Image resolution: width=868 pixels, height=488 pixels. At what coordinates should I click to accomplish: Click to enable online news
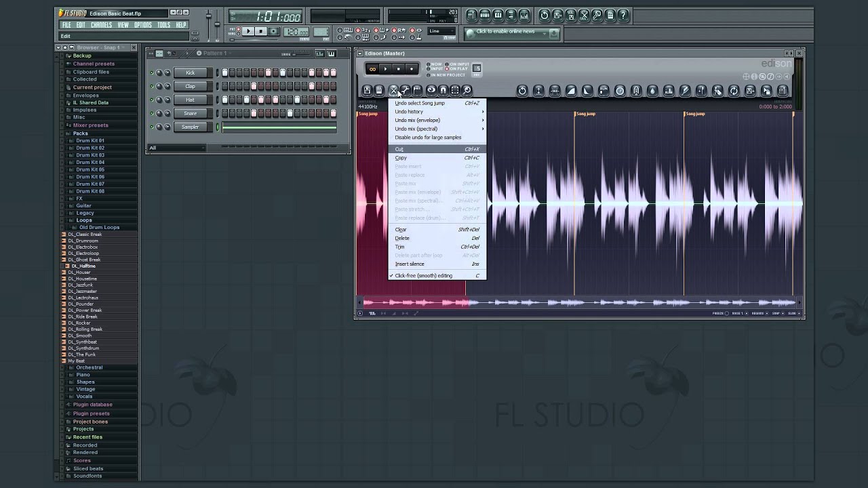513,32
